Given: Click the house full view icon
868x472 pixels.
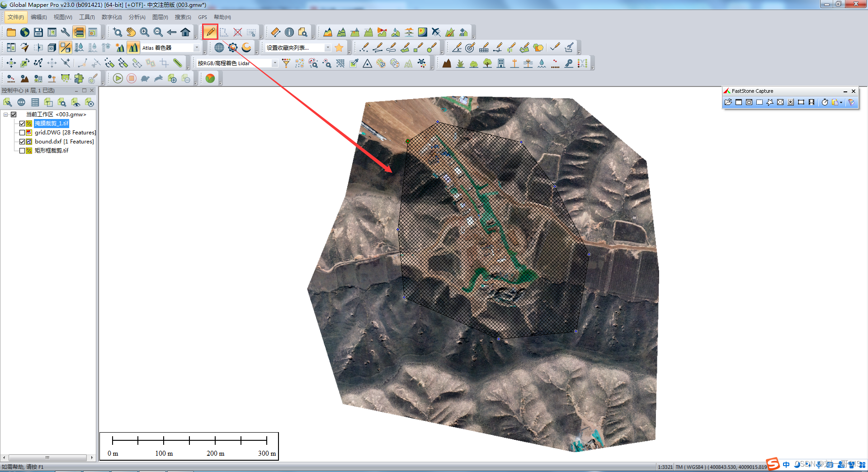Looking at the screenshot, I should pyautogui.click(x=185, y=32).
